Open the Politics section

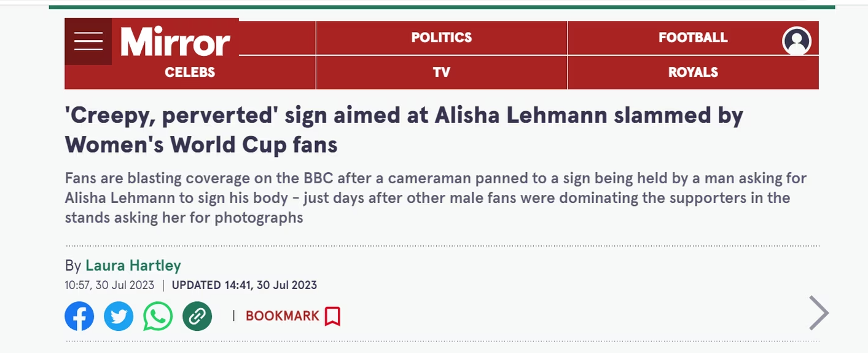tap(442, 38)
